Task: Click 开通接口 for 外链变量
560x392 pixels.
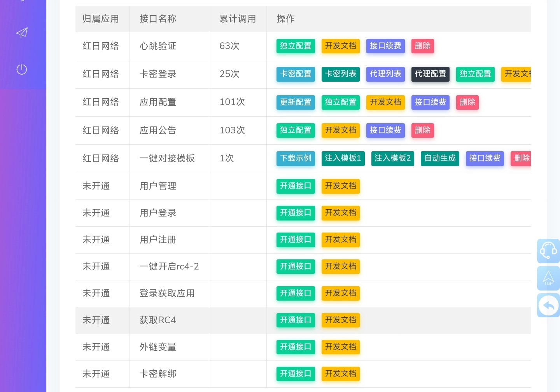Action: click(x=296, y=347)
